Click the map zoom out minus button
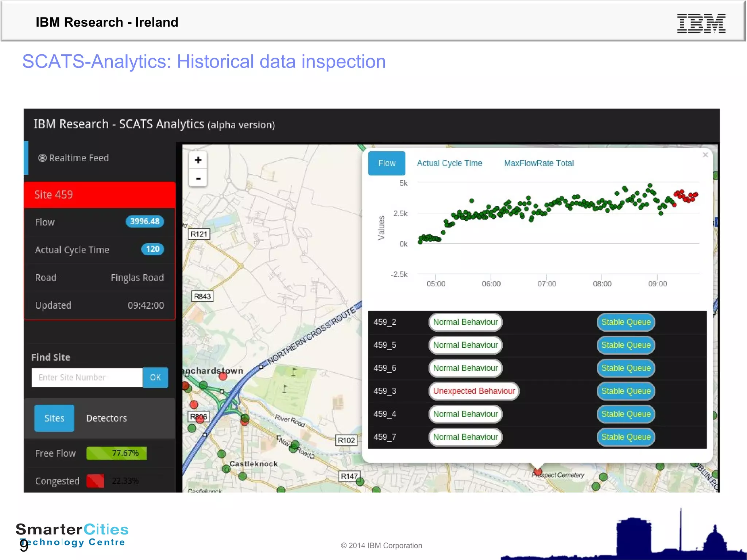 pyautogui.click(x=198, y=178)
